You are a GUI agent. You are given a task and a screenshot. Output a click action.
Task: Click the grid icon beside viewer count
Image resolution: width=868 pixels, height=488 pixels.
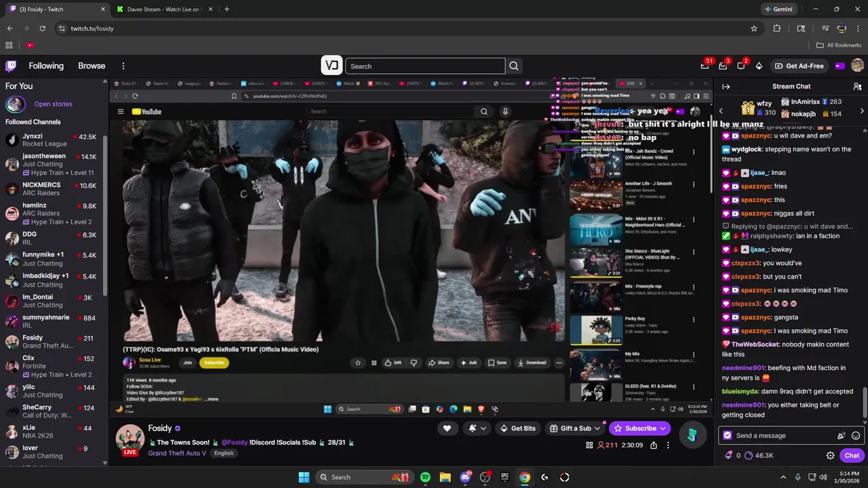coord(589,445)
